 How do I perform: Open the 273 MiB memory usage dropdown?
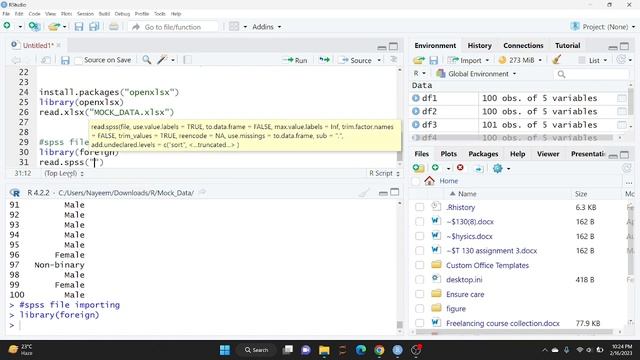click(x=520, y=60)
